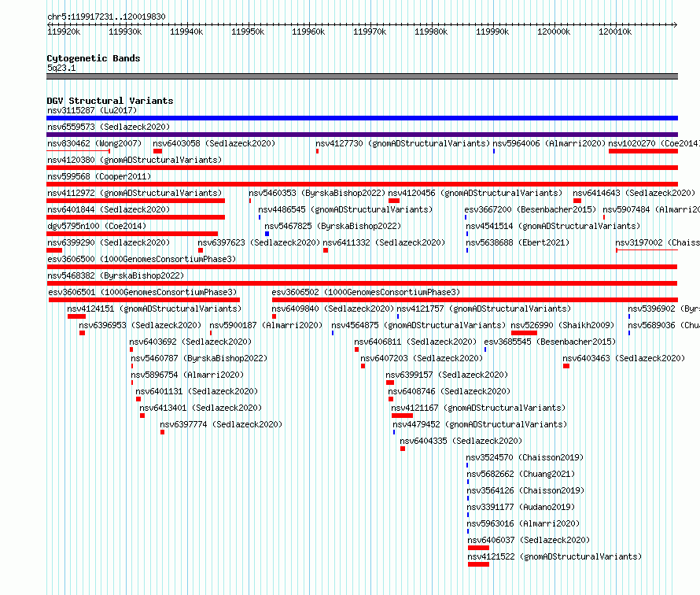Click nsv6404335 (Sedlazeck2020) label

pos(461,441)
